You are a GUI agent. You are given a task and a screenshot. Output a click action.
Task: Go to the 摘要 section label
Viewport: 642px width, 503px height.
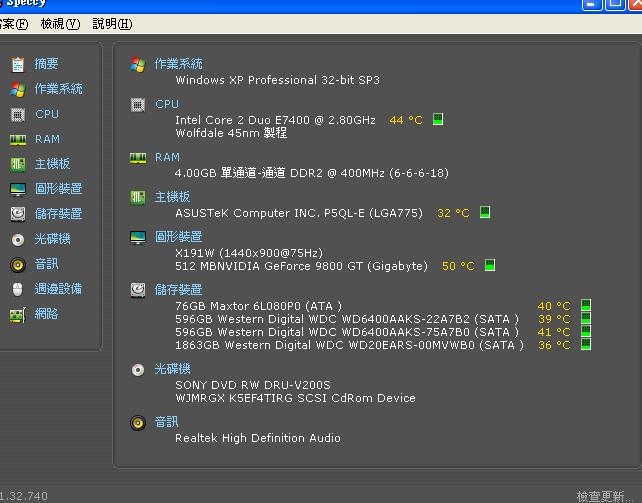coord(46,64)
